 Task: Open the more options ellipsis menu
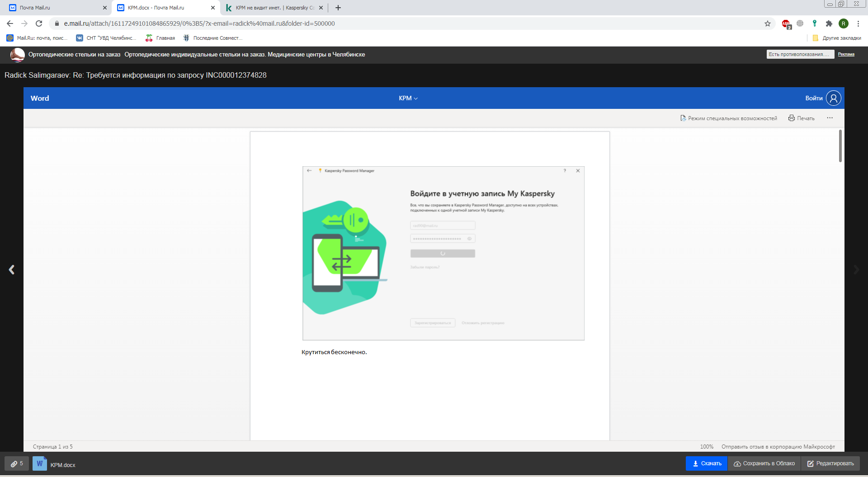click(x=830, y=118)
